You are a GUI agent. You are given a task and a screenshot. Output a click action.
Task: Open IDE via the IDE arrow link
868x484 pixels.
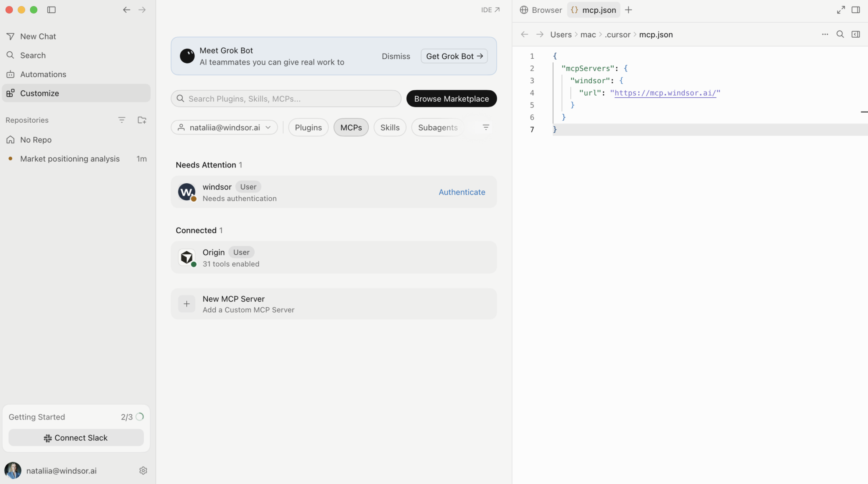pyautogui.click(x=490, y=10)
